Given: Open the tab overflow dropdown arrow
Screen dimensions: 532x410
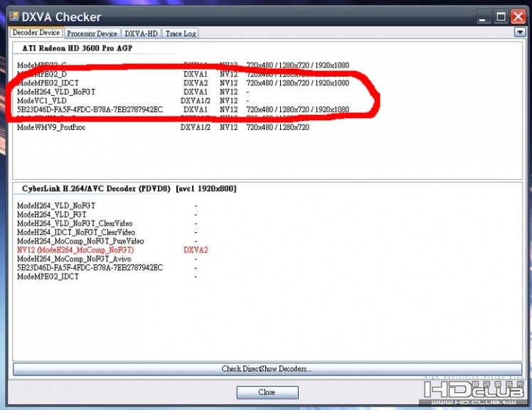Looking at the screenshot, I should coord(519,32).
